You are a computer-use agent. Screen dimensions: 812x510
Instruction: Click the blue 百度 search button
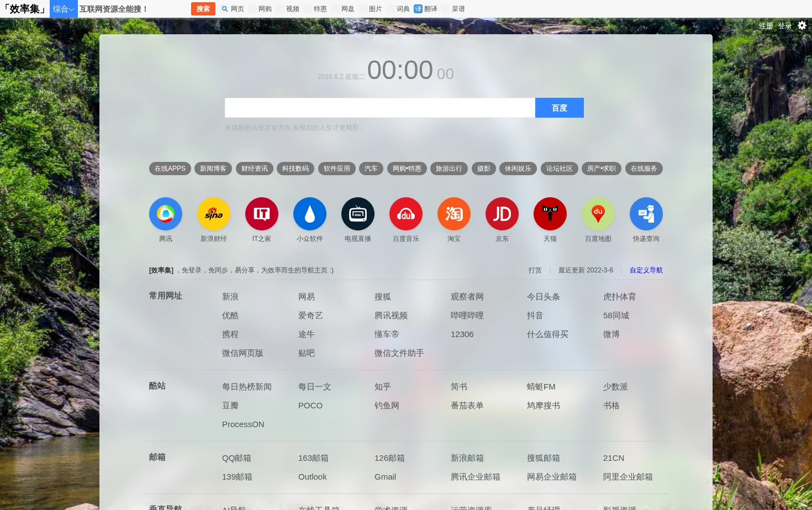point(560,108)
